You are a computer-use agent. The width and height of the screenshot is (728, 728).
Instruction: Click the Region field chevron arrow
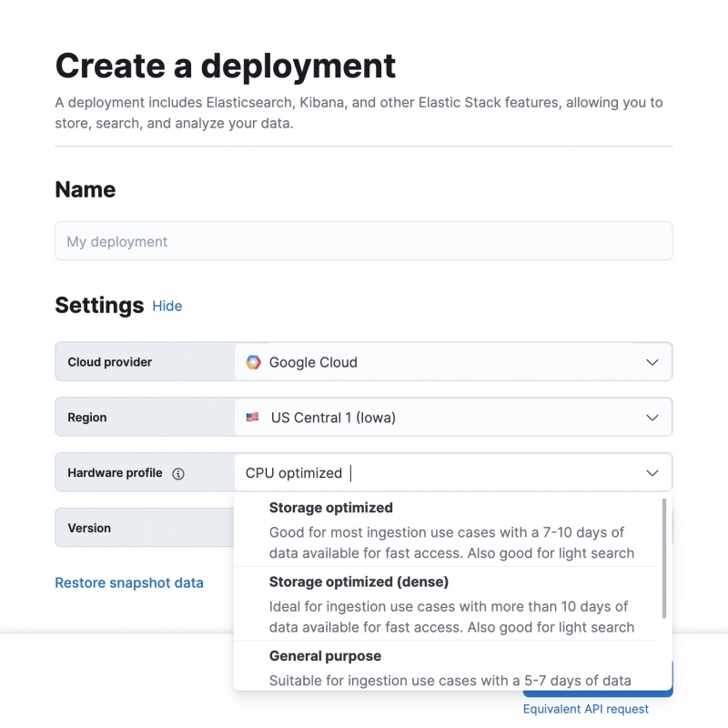click(x=652, y=418)
